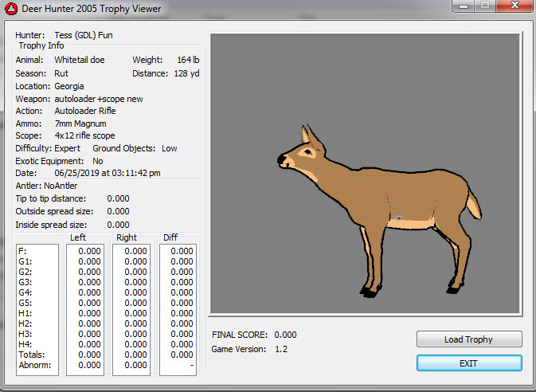Click the 7mm Magnum ammo value
Viewport: 536px width, 392px height.
click(81, 123)
